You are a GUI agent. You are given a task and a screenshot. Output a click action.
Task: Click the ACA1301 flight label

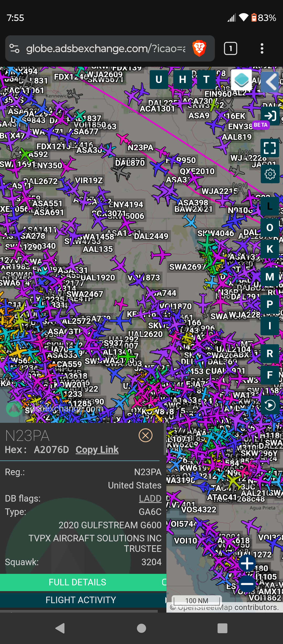[157, 109]
